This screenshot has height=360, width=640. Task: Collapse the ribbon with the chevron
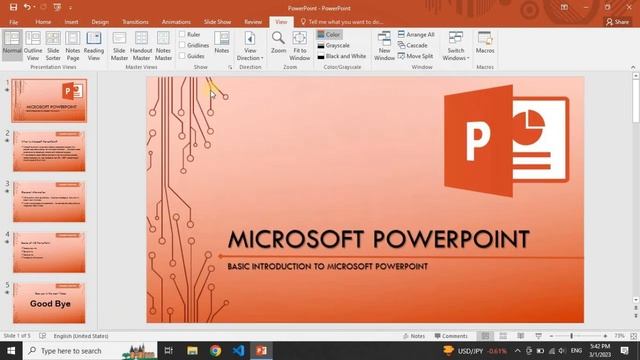(x=633, y=67)
